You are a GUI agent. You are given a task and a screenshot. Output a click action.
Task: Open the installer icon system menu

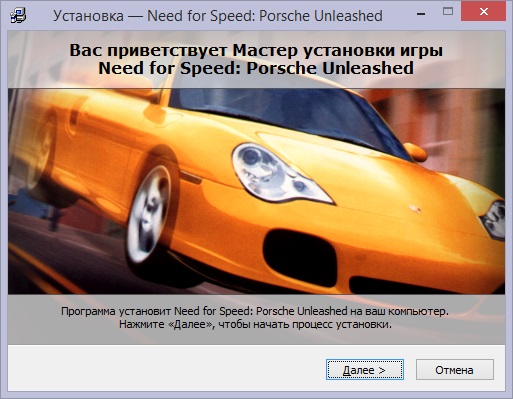tap(18, 15)
